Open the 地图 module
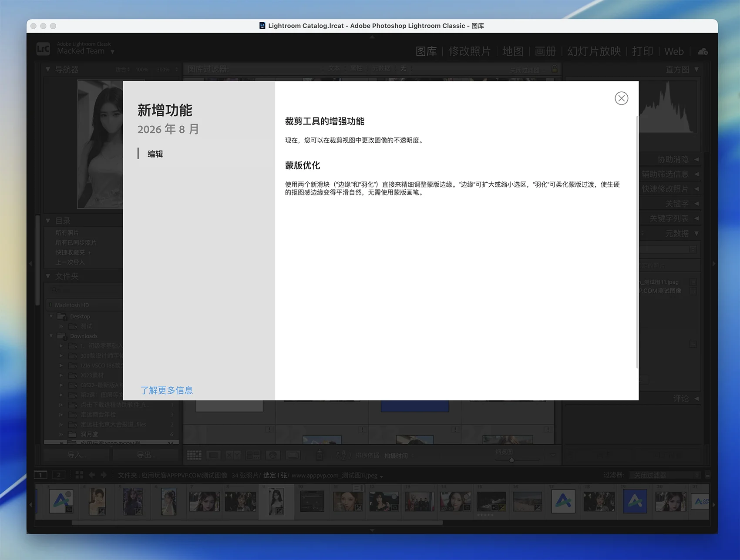The width and height of the screenshot is (740, 560). coord(513,51)
